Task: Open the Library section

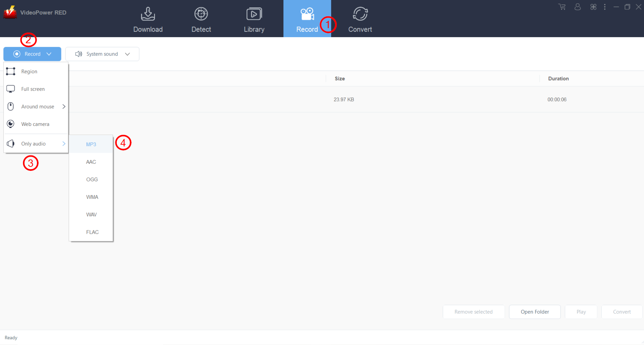Action: (x=254, y=19)
